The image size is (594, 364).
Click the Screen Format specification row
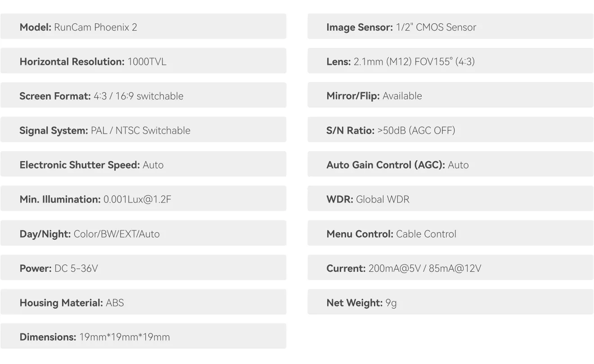pos(143,96)
